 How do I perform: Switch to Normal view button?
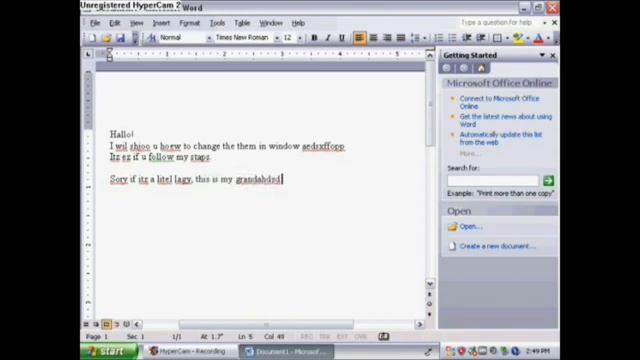[86, 324]
